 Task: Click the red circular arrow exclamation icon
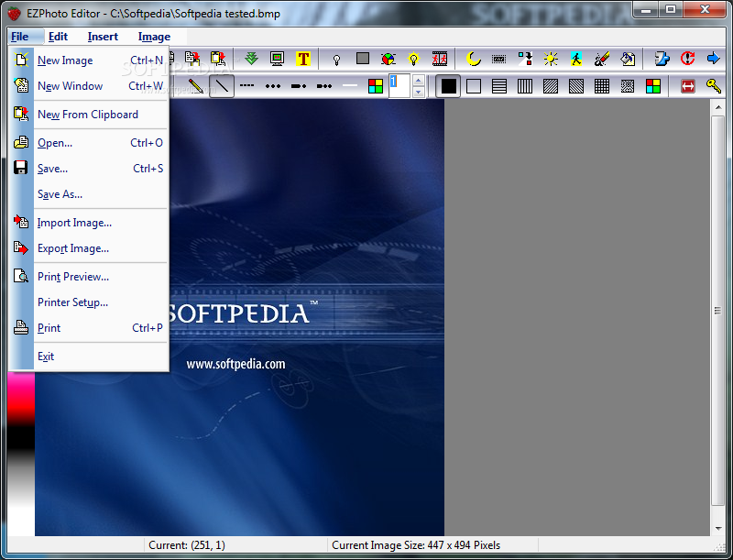coord(687,59)
